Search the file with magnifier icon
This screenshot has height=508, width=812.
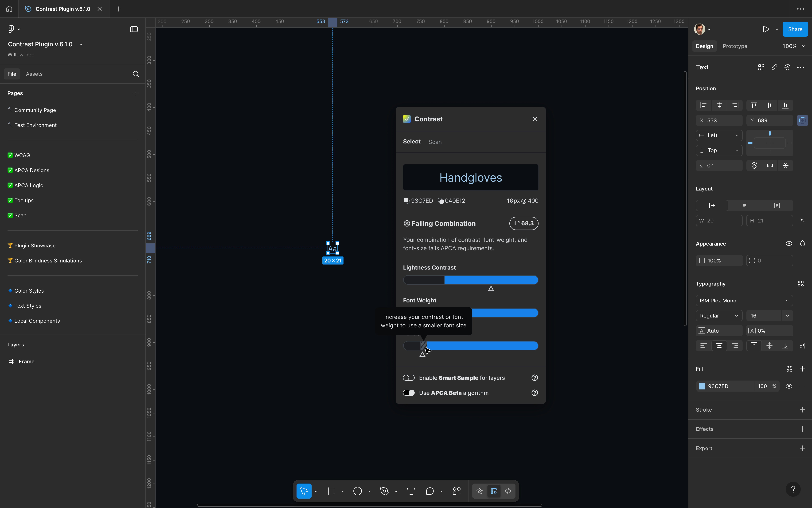[x=136, y=74]
